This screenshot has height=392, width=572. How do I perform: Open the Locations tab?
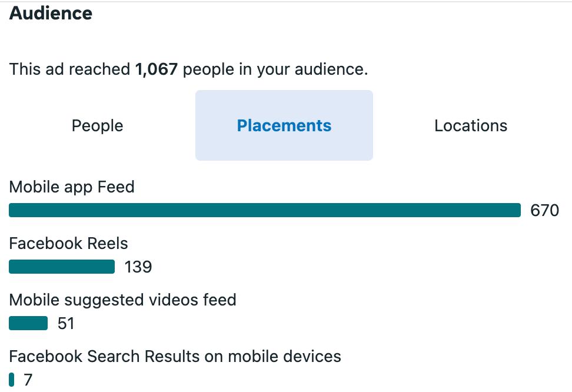coord(471,125)
